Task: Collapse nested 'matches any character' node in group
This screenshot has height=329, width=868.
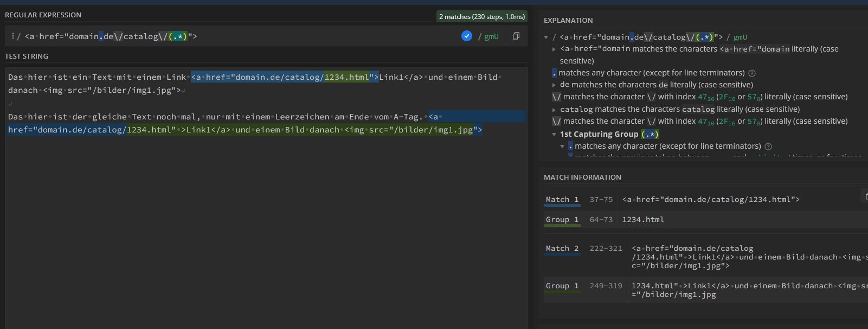Action: (562, 147)
